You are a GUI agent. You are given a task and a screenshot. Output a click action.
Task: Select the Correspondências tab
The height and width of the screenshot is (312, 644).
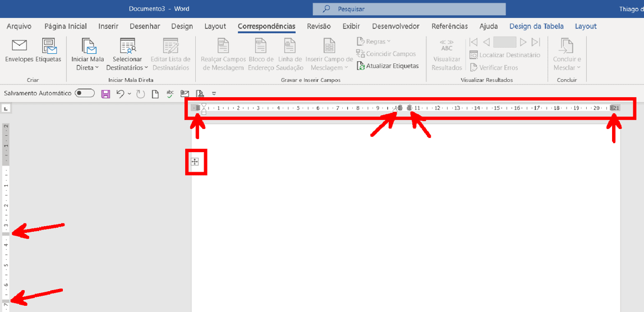tap(266, 26)
